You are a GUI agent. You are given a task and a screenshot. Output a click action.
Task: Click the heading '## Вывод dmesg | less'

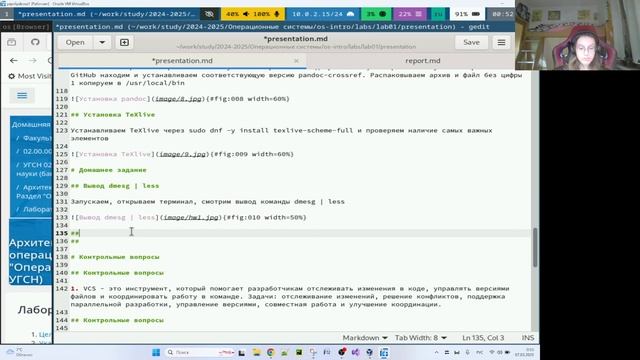click(x=115, y=186)
